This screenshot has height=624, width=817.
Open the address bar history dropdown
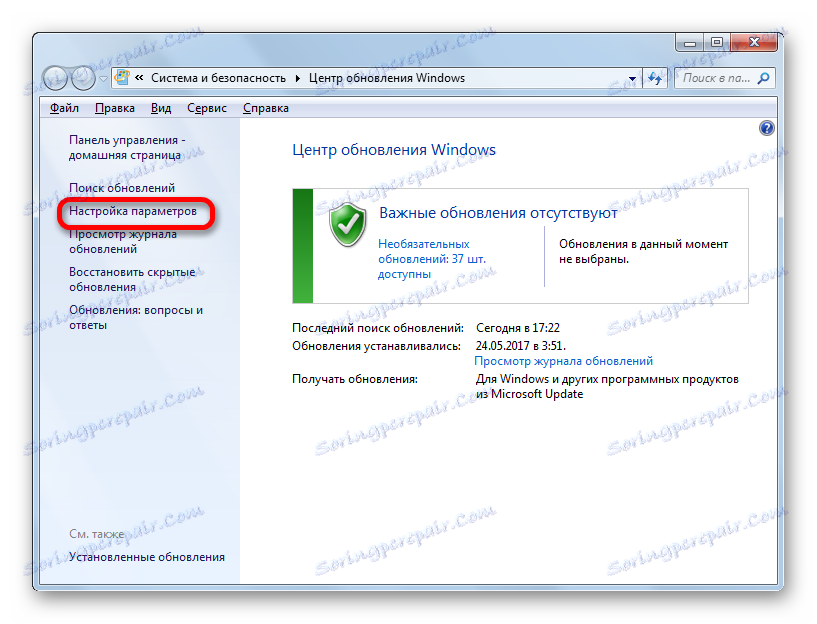(x=632, y=79)
